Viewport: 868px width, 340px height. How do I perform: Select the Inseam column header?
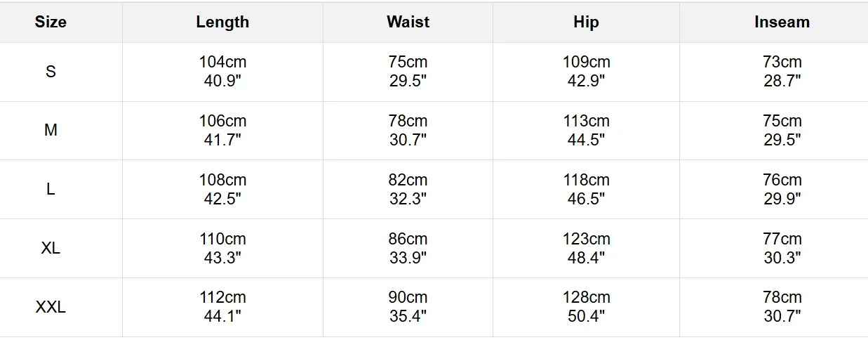pyautogui.click(x=782, y=22)
